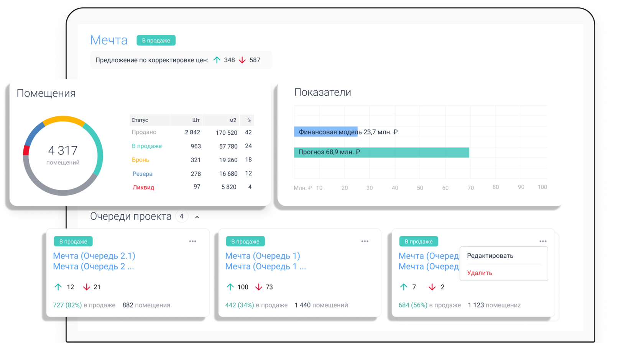Click the green up arrow beside 7

click(404, 287)
